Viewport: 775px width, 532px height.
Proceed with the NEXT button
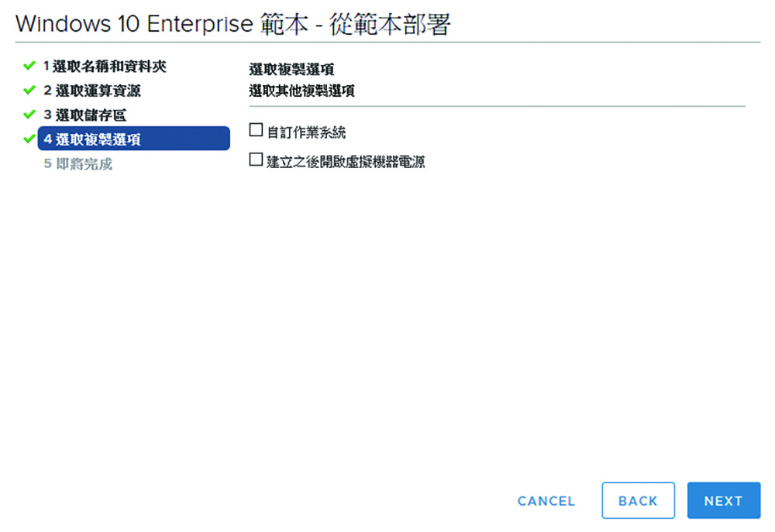[x=724, y=500]
